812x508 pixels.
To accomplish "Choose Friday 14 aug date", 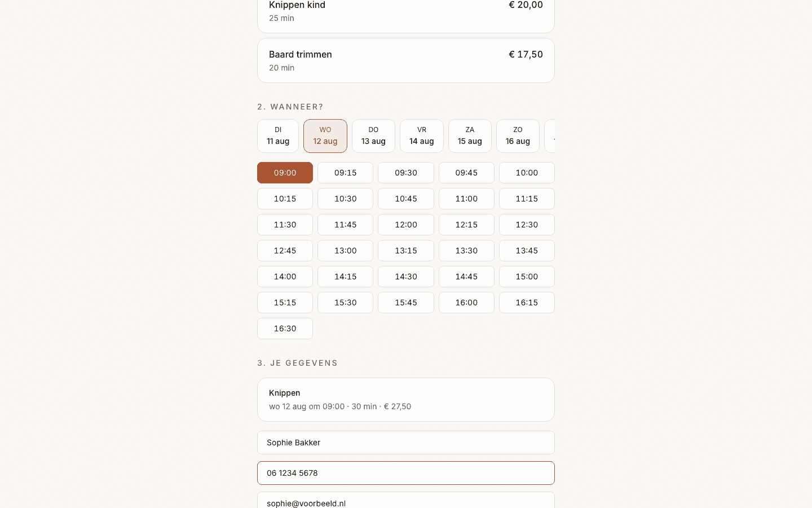I will (422, 136).
